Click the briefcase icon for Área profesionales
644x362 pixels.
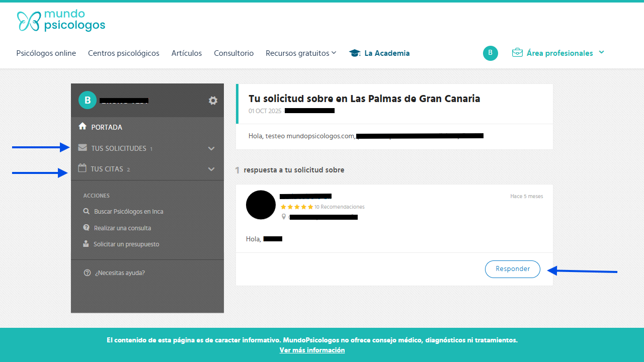pos(517,53)
